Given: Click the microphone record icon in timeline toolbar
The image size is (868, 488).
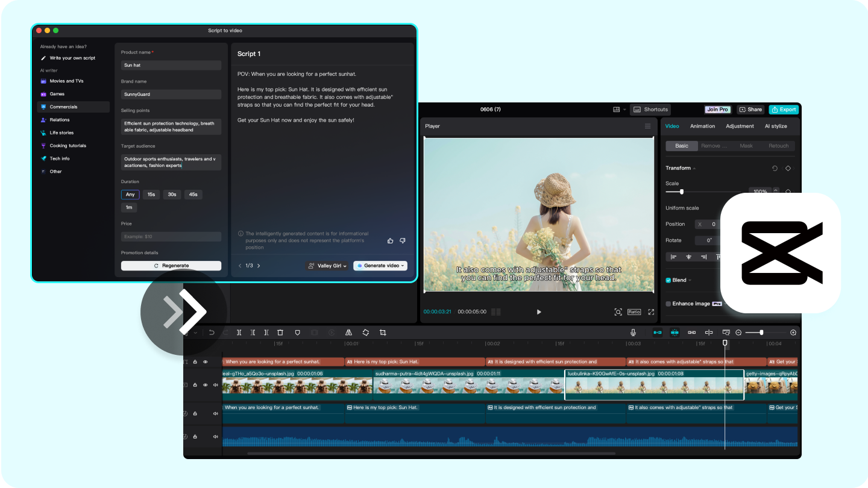Looking at the screenshot, I should coord(634,333).
